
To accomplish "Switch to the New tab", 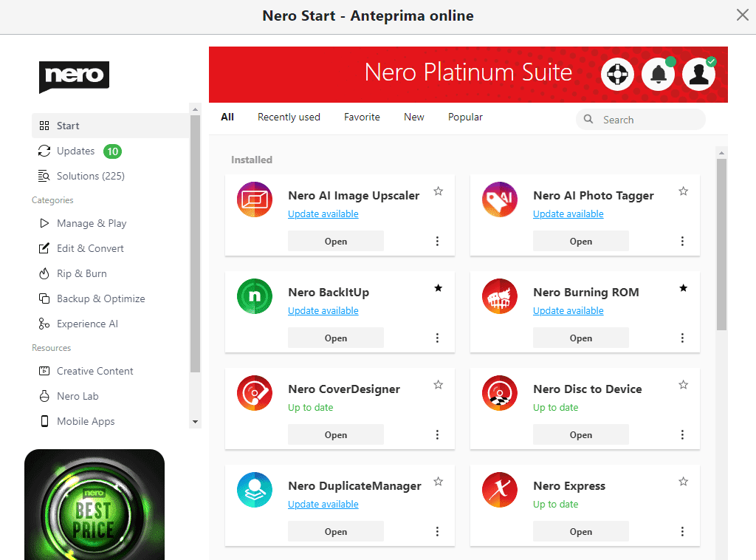I will coord(413,117).
